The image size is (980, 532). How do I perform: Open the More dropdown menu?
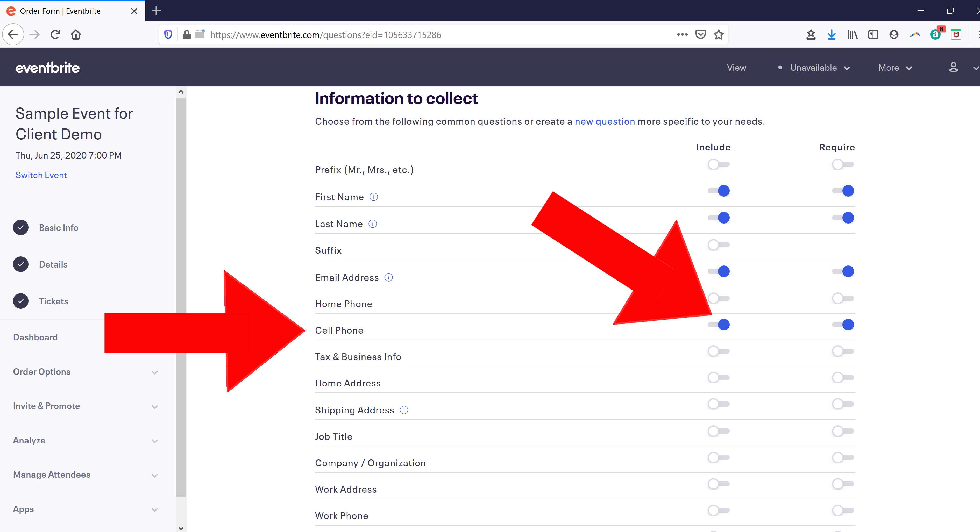895,68
